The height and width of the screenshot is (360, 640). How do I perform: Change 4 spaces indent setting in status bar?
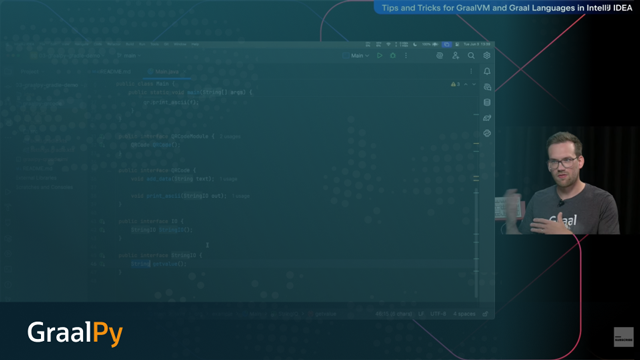464,314
